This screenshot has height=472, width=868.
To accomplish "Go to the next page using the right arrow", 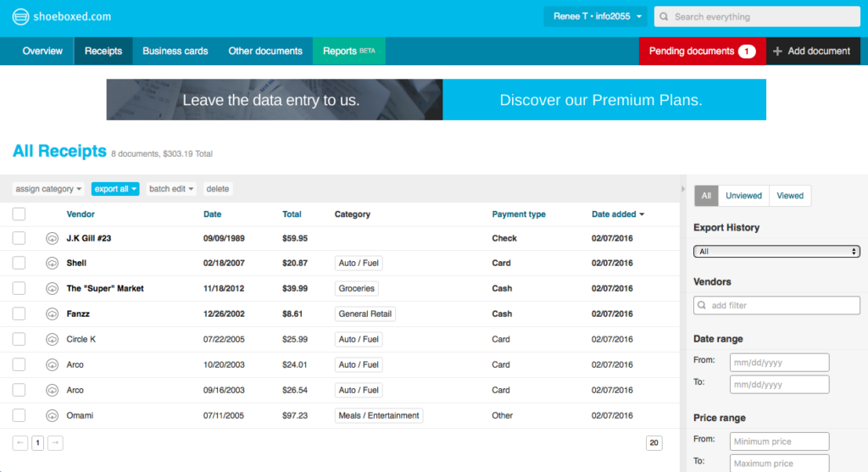I will click(x=55, y=442).
